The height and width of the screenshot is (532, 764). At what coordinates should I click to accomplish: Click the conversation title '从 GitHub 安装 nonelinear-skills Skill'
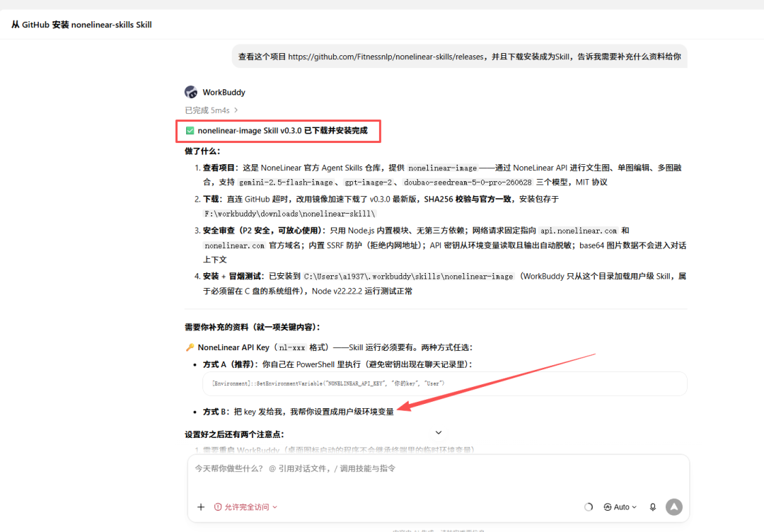(81, 25)
